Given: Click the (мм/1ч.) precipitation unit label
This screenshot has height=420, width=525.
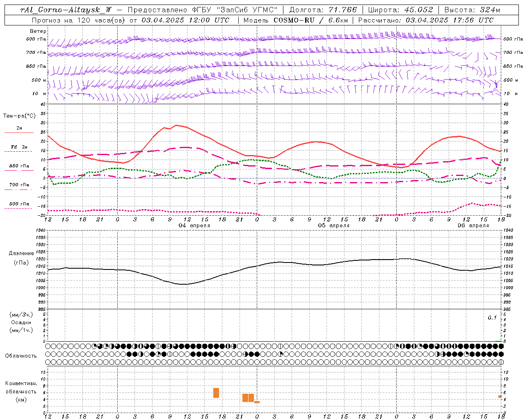Looking at the screenshot, I should 21,330.
